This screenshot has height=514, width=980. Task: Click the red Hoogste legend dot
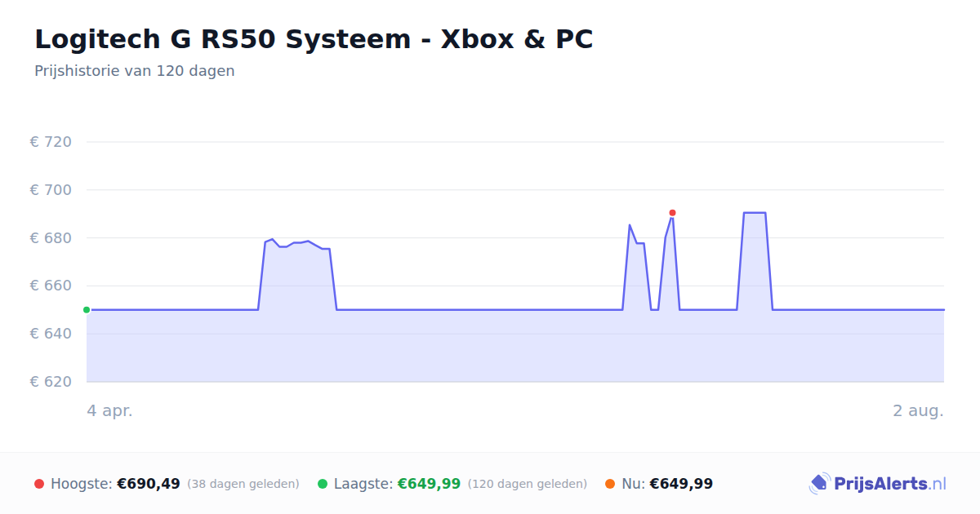click(x=39, y=484)
